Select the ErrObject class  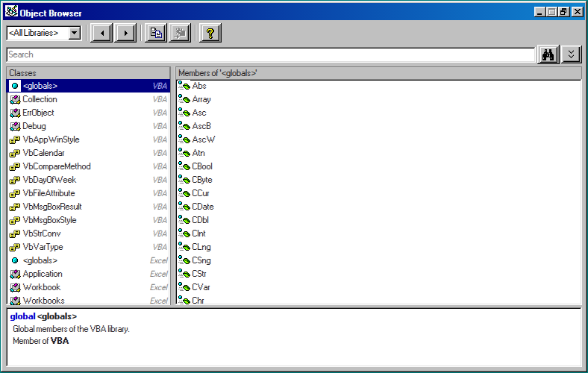pos(89,113)
